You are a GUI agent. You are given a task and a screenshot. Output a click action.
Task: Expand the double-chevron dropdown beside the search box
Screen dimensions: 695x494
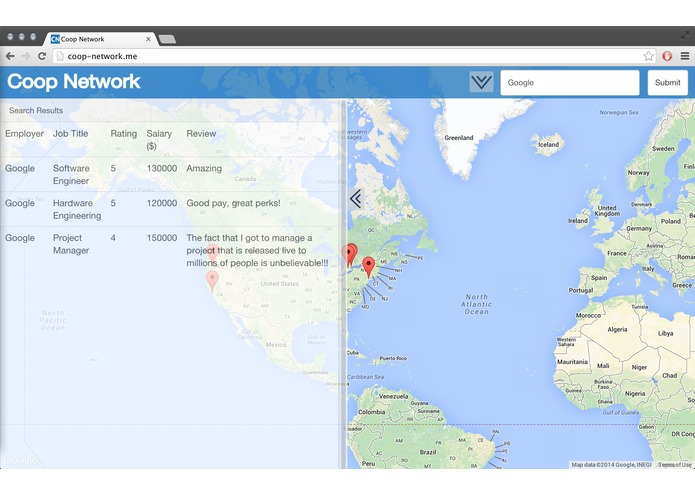point(481,82)
